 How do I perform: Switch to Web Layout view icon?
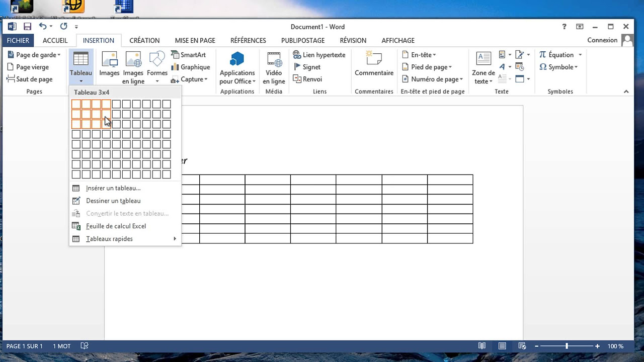[522, 346]
